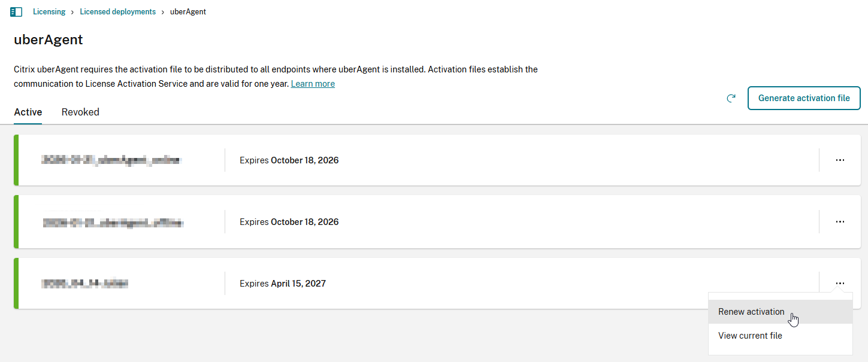
Task: Click the uberAgent page heading
Action: [x=48, y=40]
